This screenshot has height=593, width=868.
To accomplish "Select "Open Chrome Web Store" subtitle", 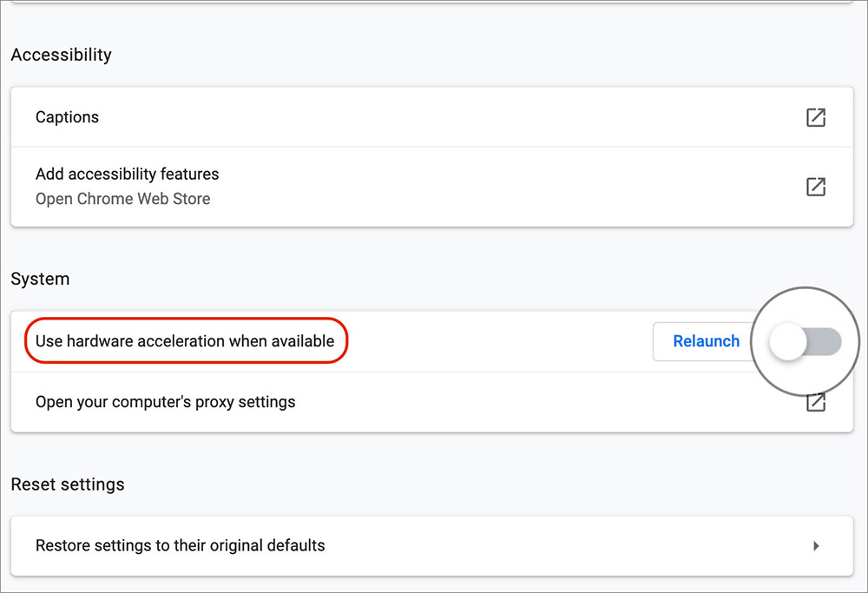I will click(x=123, y=199).
